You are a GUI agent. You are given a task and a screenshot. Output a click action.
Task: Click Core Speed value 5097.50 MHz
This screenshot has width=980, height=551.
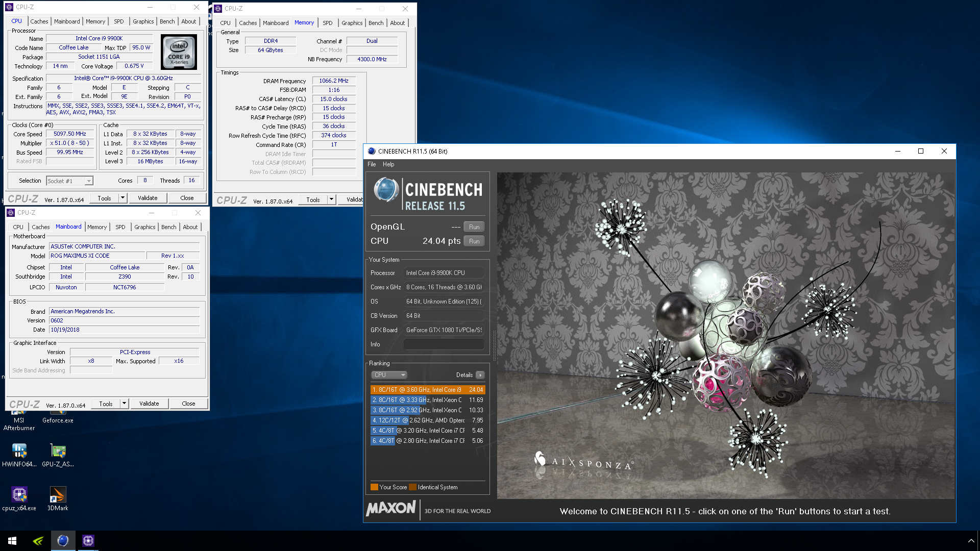(x=70, y=134)
